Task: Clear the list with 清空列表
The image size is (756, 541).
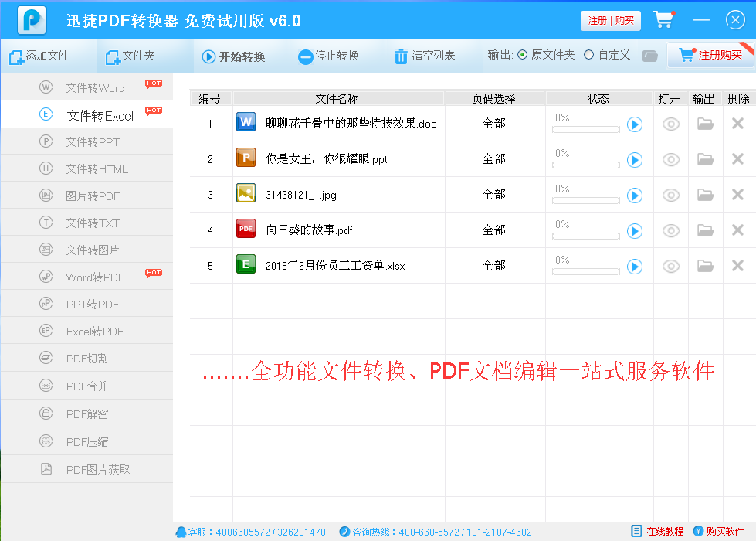Action: click(x=425, y=56)
